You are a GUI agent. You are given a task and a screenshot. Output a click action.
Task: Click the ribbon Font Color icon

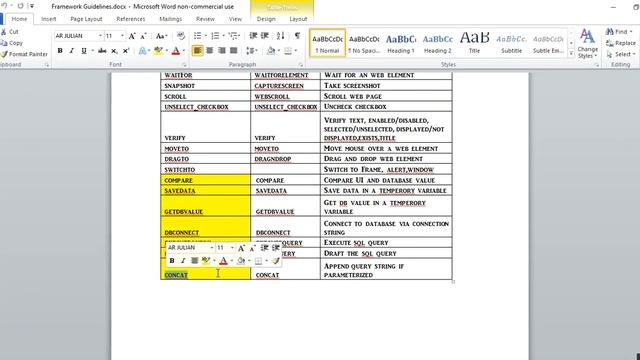tap(176, 51)
